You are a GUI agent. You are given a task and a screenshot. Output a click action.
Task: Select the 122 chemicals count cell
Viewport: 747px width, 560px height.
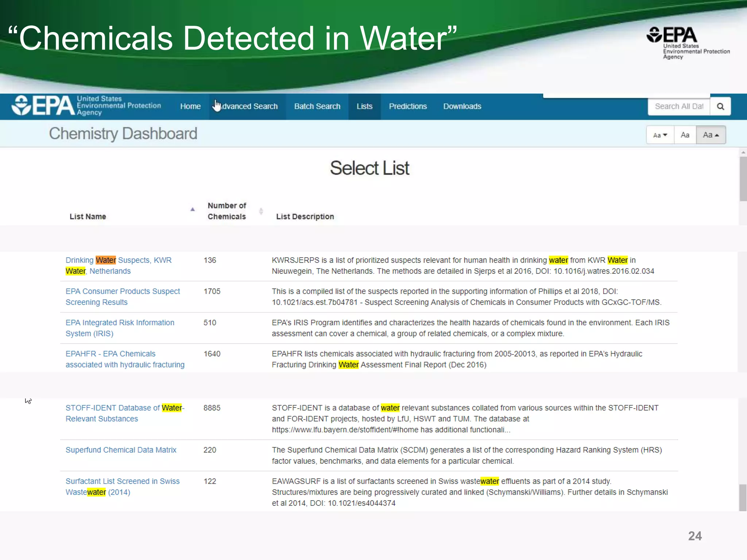pyautogui.click(x=210, y=481)
